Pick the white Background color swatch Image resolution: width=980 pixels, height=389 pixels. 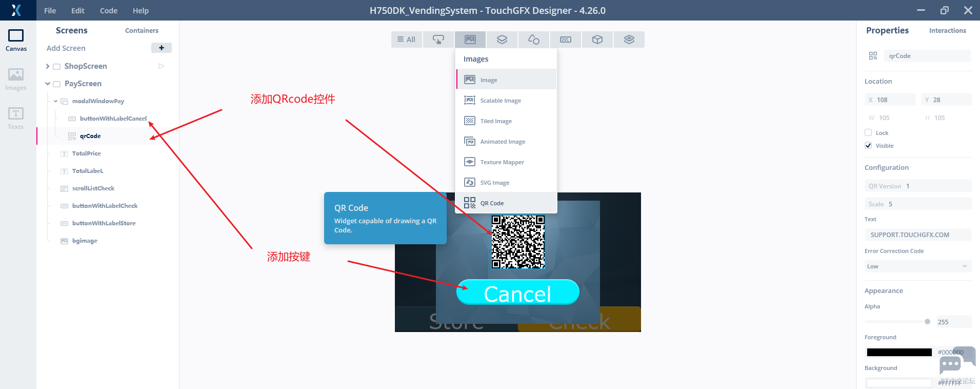[899, 383]
